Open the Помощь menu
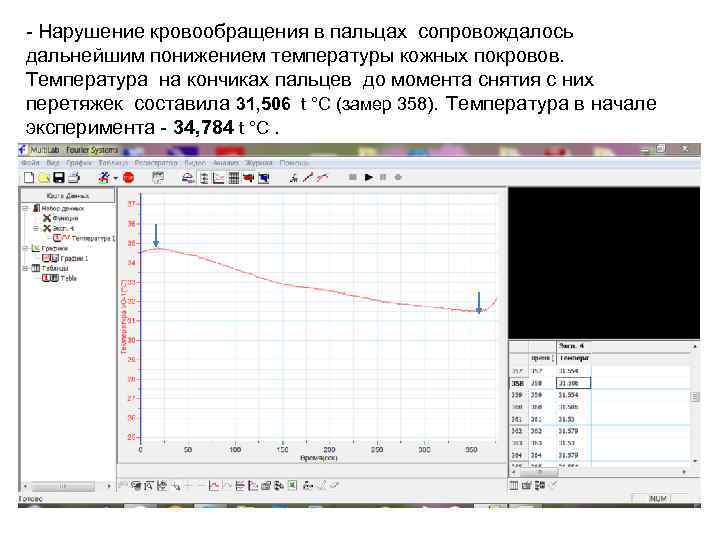Image resolution: width=720 pixels, height=540 pixels. [x=294, y=163]
